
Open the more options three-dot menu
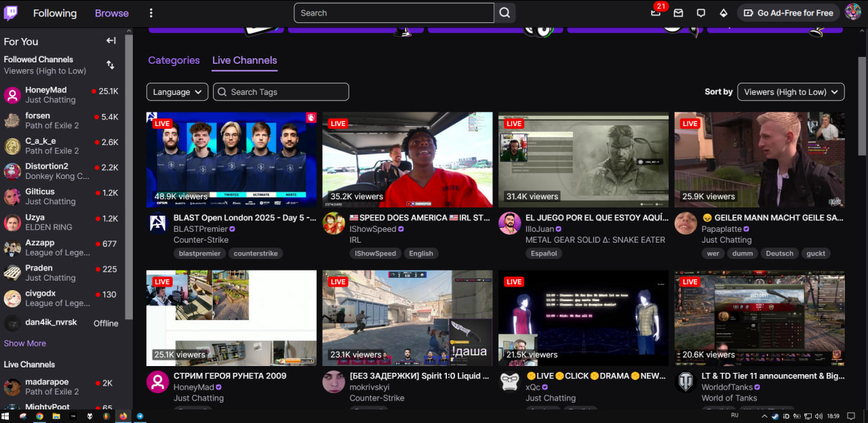point(151,13)
